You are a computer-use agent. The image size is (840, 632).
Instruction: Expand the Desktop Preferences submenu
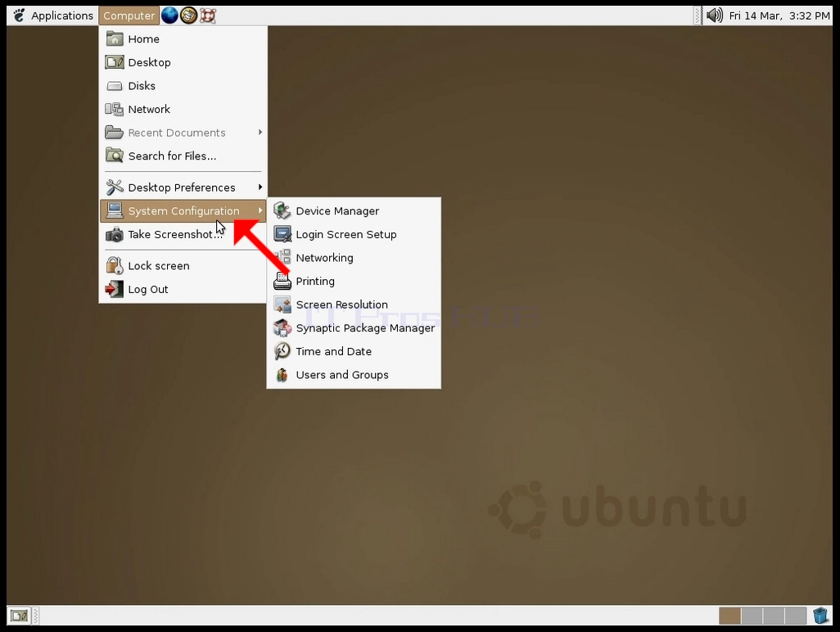pyautogui.click(x=183, y=187)
